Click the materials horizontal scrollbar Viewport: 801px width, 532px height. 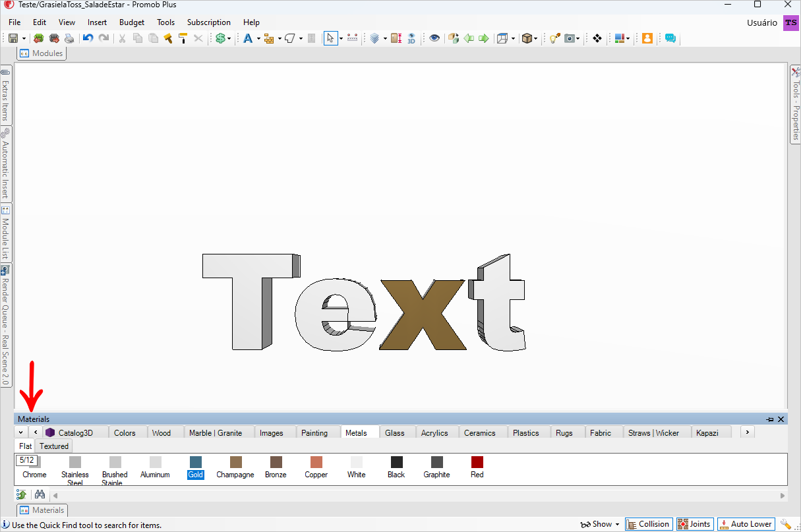point(418,495)
